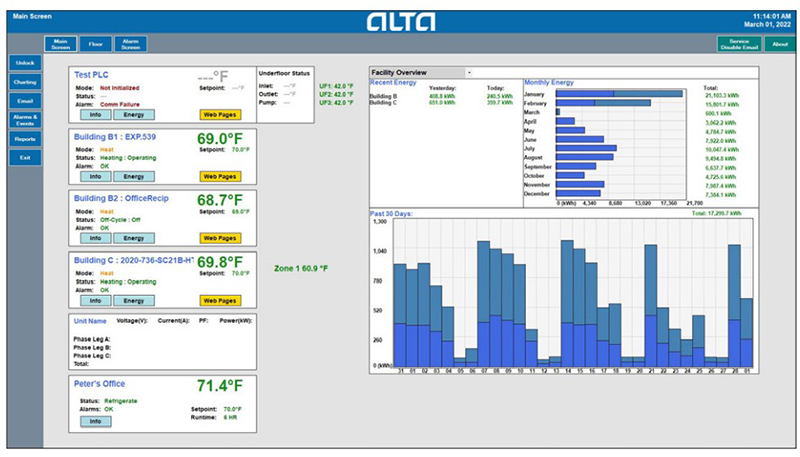This screenshot has height=457, width=800.
Task: Click the Building C title text
Action: (134, 260)
